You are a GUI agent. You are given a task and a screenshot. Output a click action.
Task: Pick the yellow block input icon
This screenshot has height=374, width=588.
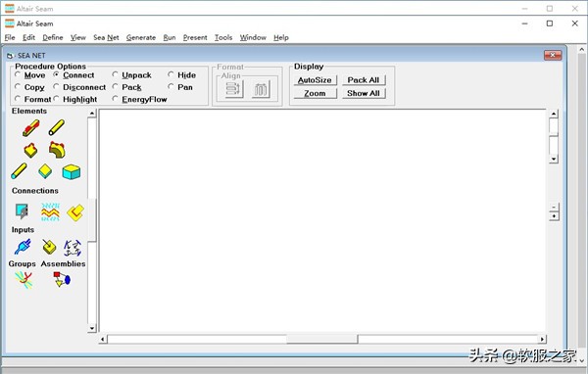coord(49,247)
